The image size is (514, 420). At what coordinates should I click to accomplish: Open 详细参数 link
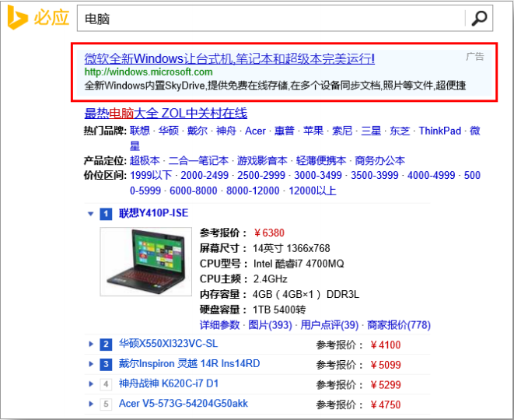pyautogui.click(x=219, y=325)
